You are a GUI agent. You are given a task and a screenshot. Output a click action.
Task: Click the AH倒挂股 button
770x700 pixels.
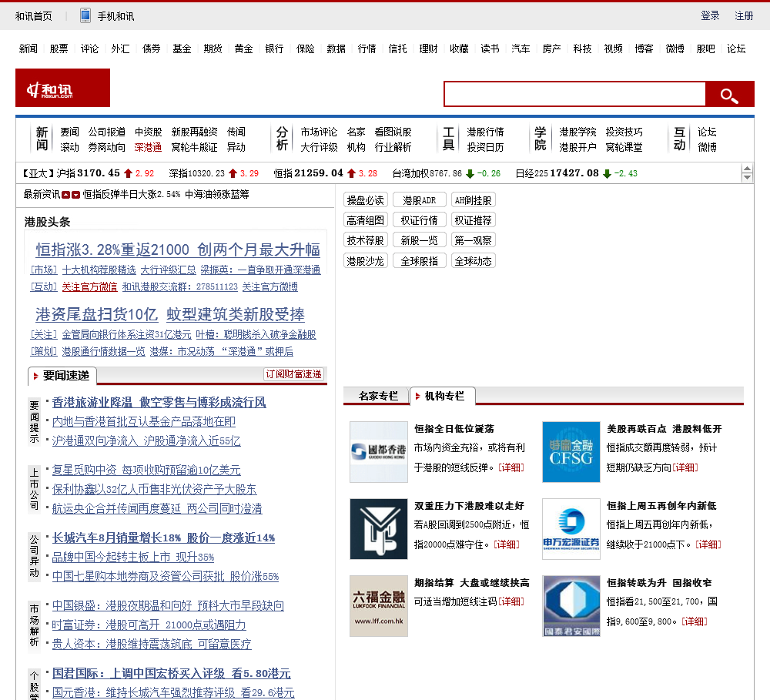click(473, 200)
